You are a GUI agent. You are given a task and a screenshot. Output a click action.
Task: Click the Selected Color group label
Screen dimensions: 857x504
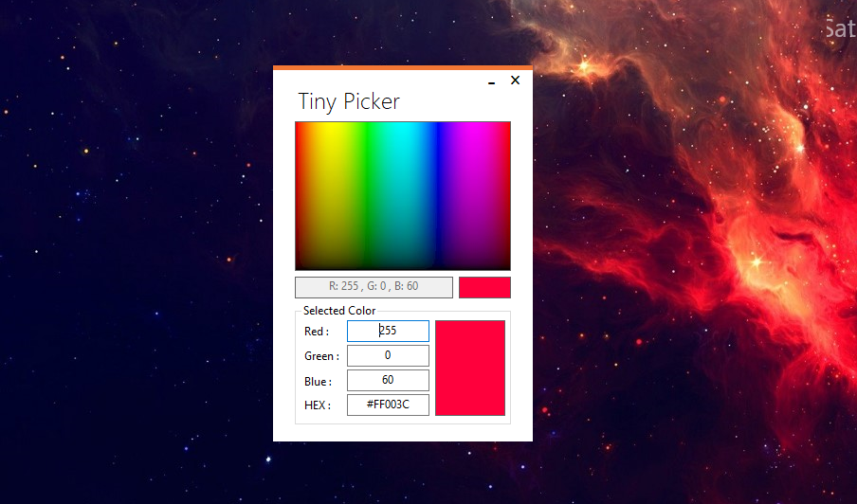click(x=339, y=311)
